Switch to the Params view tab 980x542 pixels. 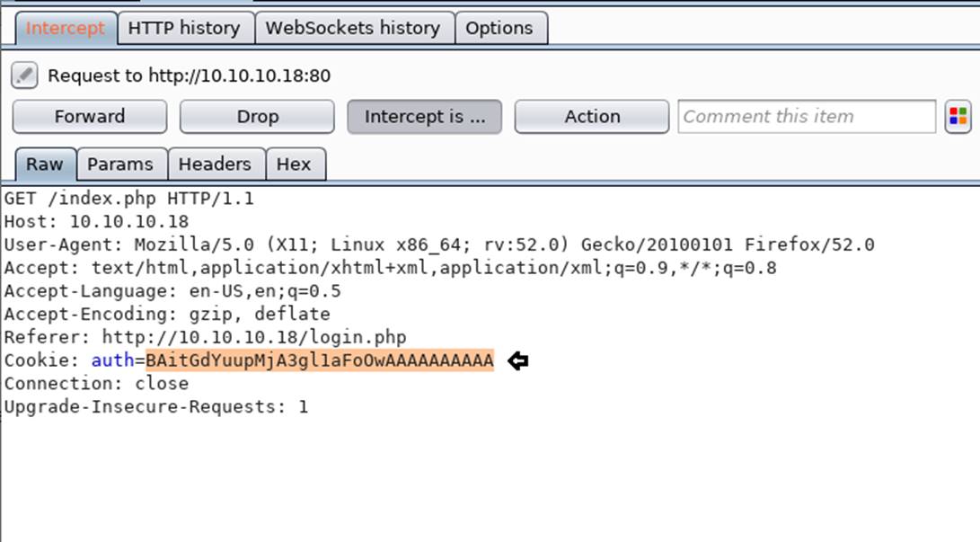(122, 164)
